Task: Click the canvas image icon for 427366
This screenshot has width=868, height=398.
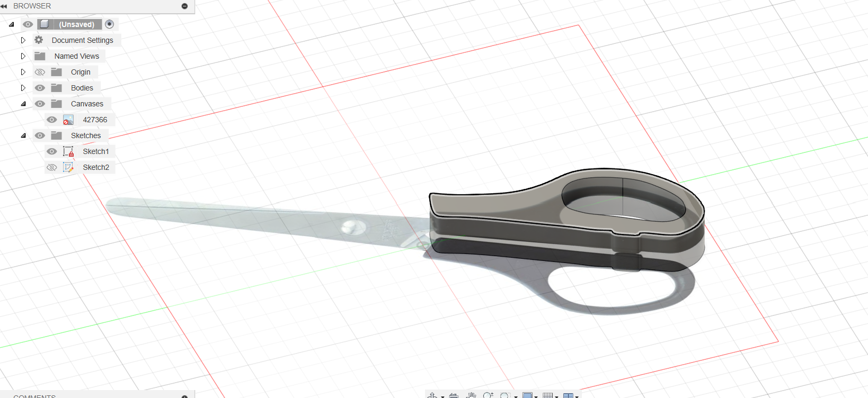Action: click(68, 120)
